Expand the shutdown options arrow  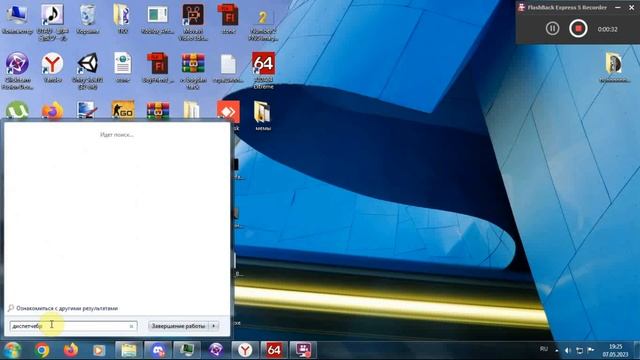coord(214,326)
